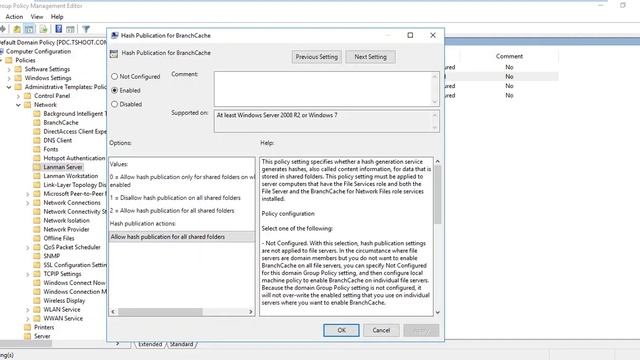Image resolution: width=640 pixels, height=360 pixels.
Task: Click the Offline Files folder icon
Action: 37,238
